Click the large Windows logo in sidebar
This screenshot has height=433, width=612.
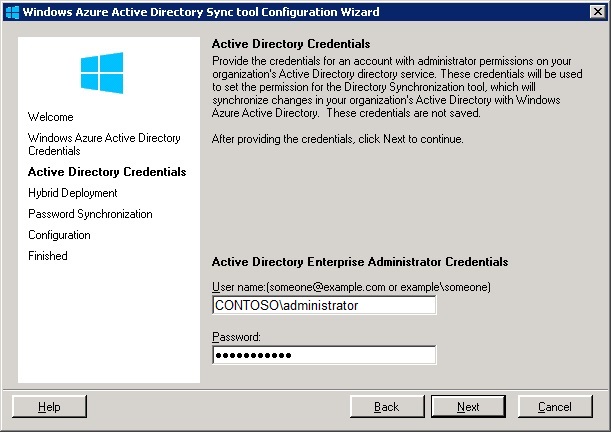click(102, 73)
